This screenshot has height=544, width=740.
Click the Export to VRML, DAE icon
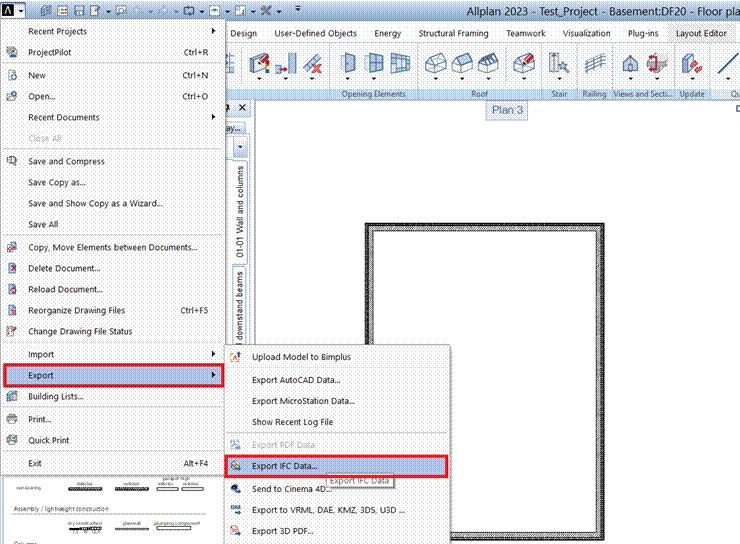click(235, 510)
